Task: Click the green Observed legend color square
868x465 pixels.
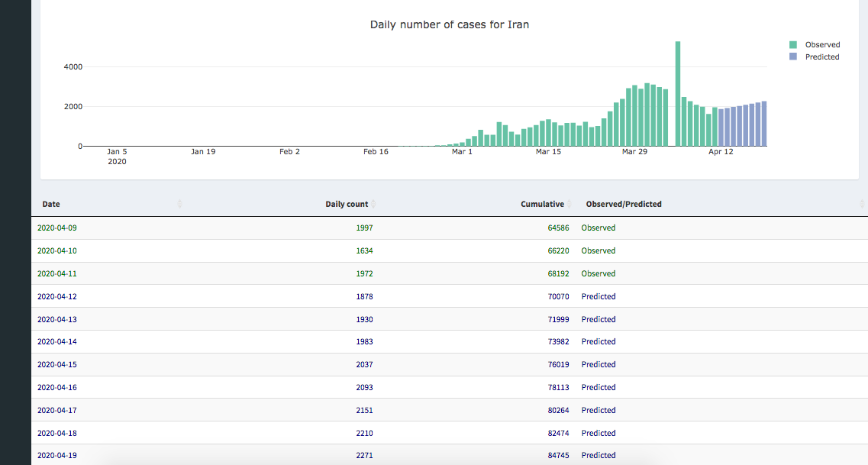Action: click(794, 45)
